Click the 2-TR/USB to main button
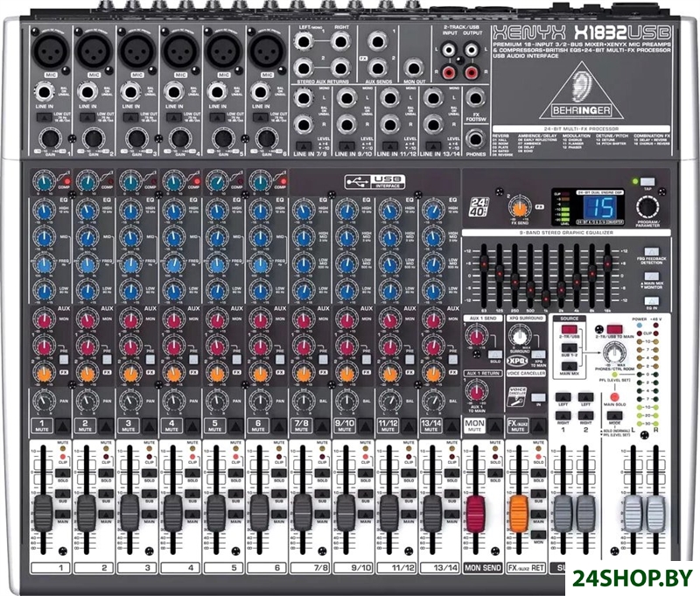700x596 pixels. pyautogui.click(x=614, y=329)
